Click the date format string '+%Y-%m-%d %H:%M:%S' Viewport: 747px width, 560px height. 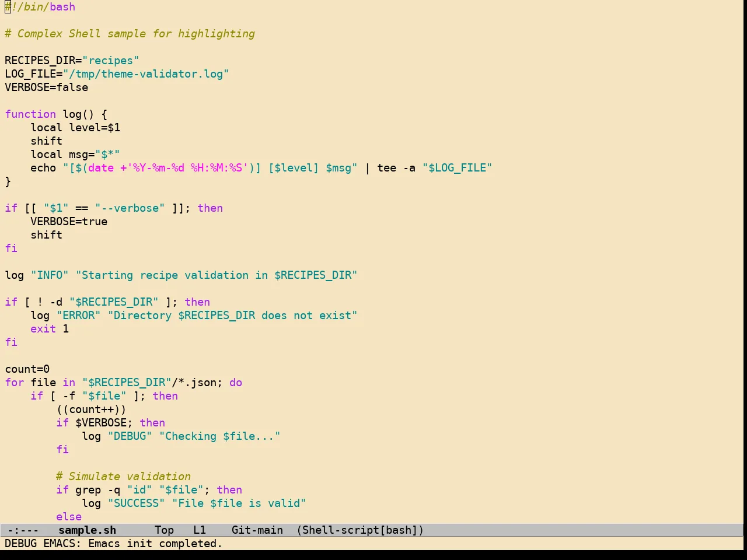point(184,168)
